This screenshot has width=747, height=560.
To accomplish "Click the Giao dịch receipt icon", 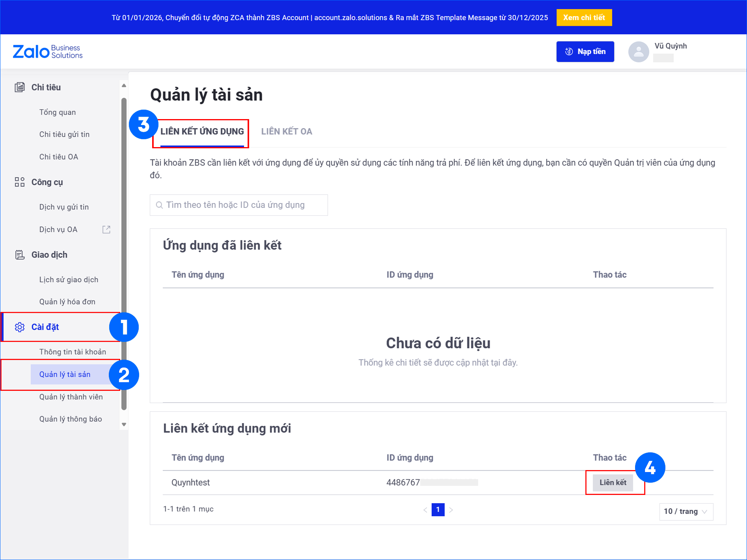I will (19, 255).
